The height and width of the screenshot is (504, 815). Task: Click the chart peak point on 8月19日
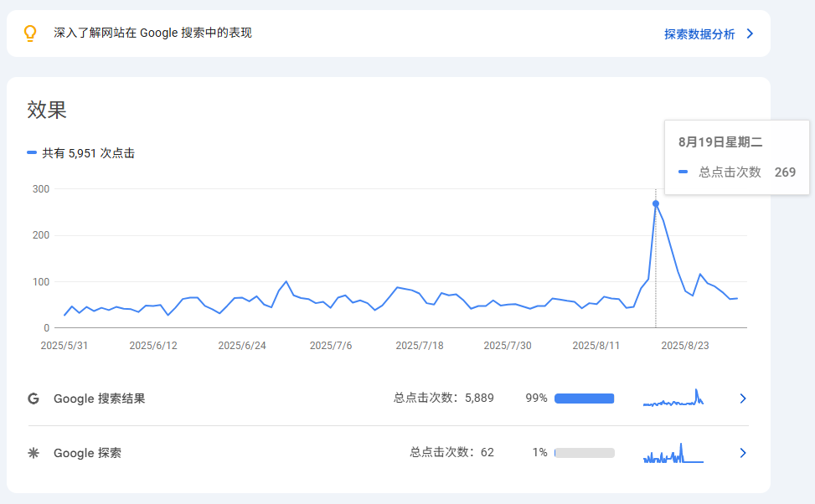pyautogui.click(x=656, y=203)
